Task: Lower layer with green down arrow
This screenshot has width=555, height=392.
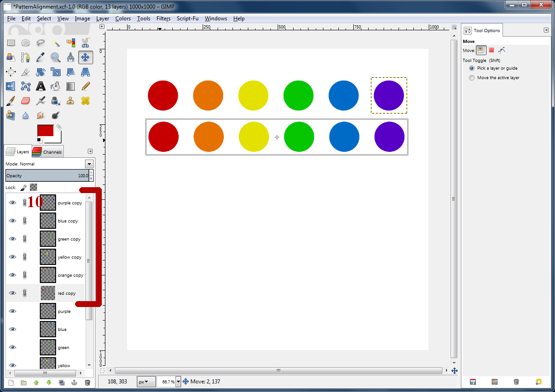Action: tap(49, 383)
